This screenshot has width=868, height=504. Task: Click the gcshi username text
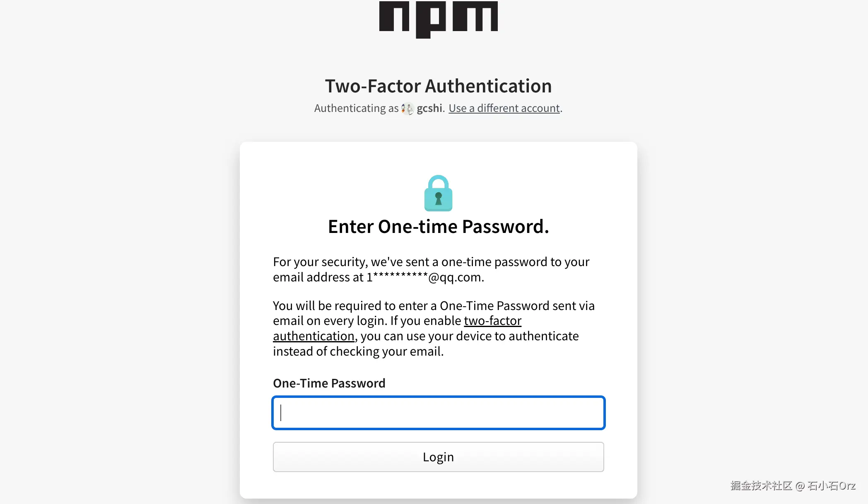coord(429,109)
